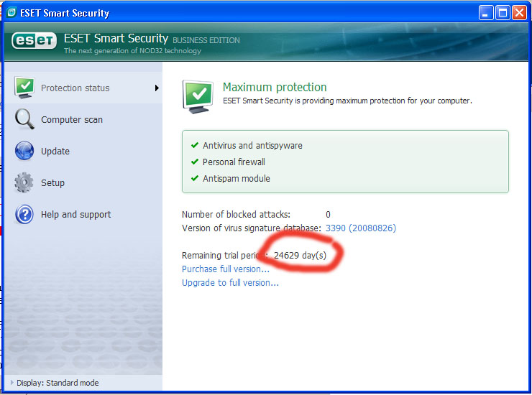Click the maximum protection description sentence
Viewport: 532px width, 395px height.
tap(347, 101)
